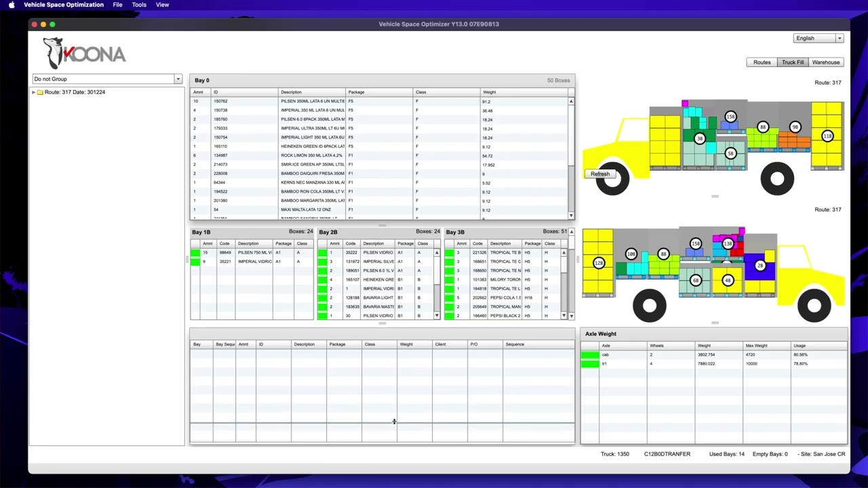The width and height of the screenshot is (868, 488).
Task: Click the Bay 1B panel title
Action: [201, 232]
